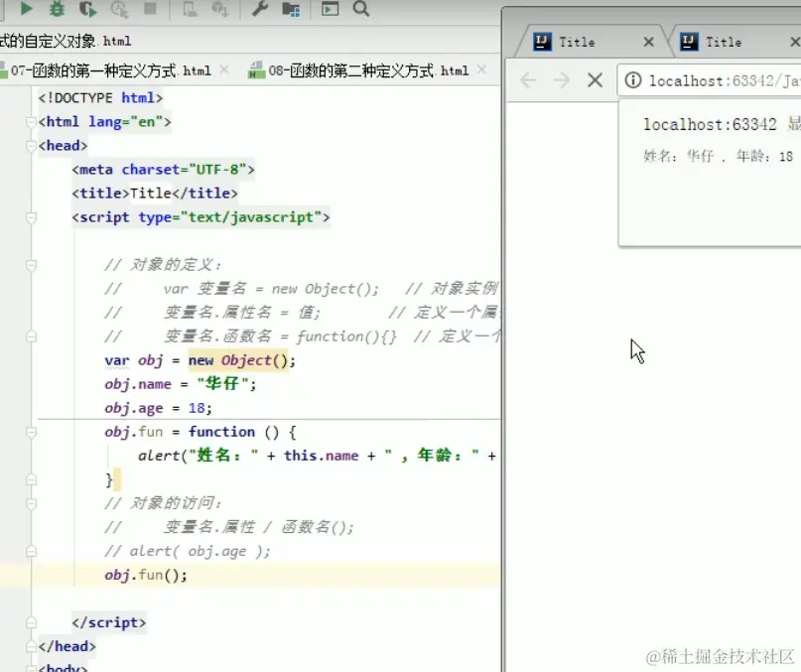This screenshot has height=672, width=801.
Task: Switch to 07-函数的第一种定义方式.html editor tab
Action: coord(111,70)
